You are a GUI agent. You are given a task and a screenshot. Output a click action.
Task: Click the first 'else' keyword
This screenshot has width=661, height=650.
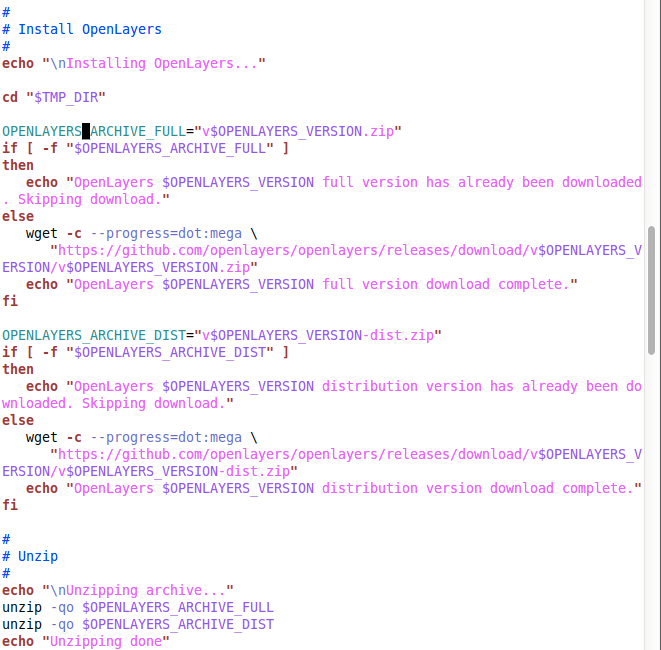point(18,216)
